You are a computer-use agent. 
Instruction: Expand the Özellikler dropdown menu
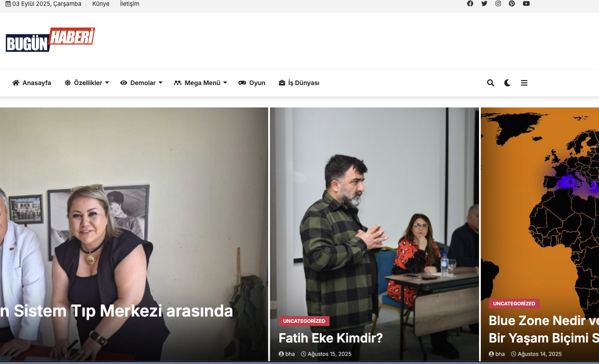[87, 83]
